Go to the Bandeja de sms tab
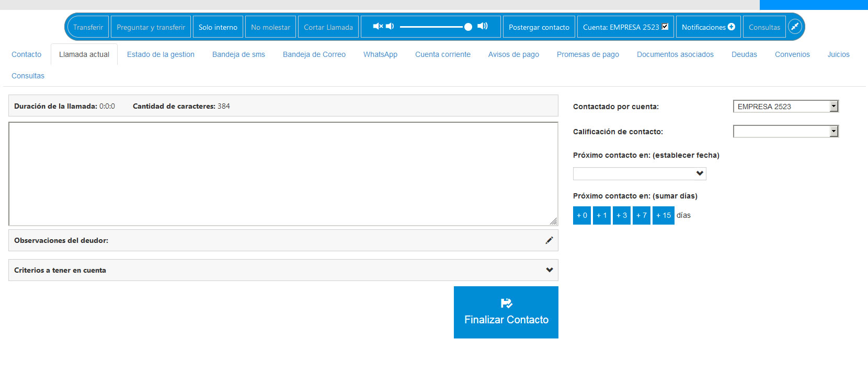Image resolution: width=868 pixels, height=374 pixels. tap(238, 54)
